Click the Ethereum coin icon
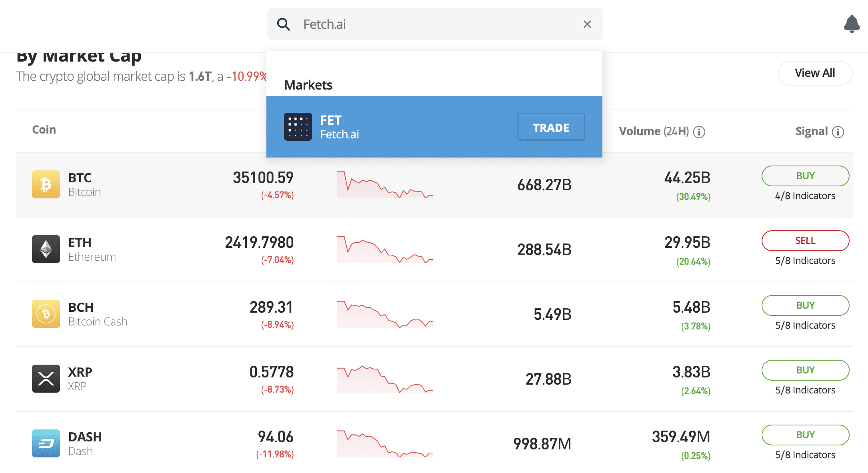Viewport: 868px width, 473px height. tap(46, 249)
